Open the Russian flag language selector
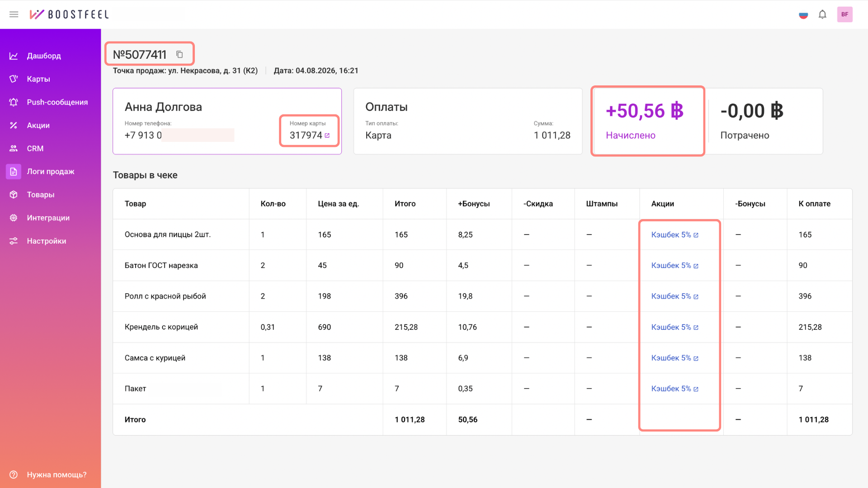 [803, 15]
